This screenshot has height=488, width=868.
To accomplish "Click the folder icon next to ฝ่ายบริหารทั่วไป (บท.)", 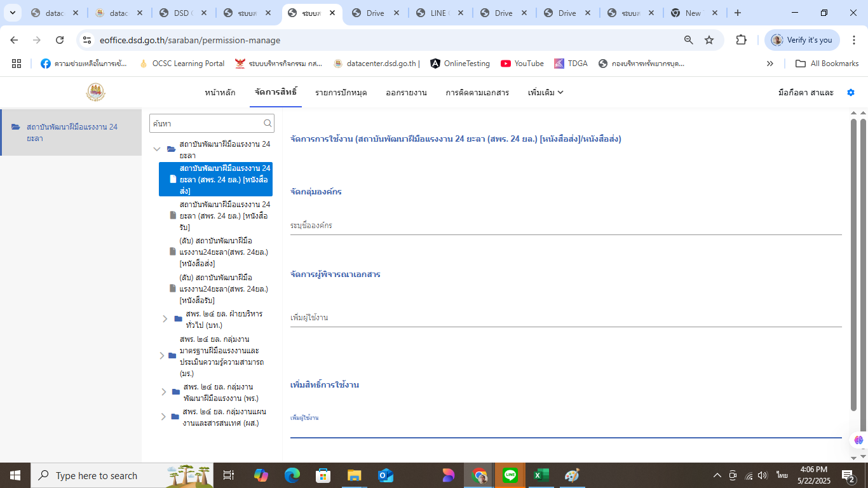I will [x=179, y=319].
